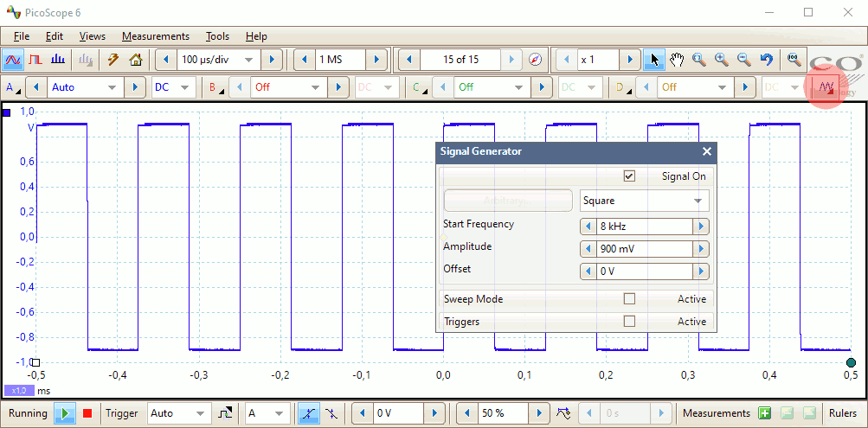
Task: Switch to Scope mode icon
Action: click(13, 60)
